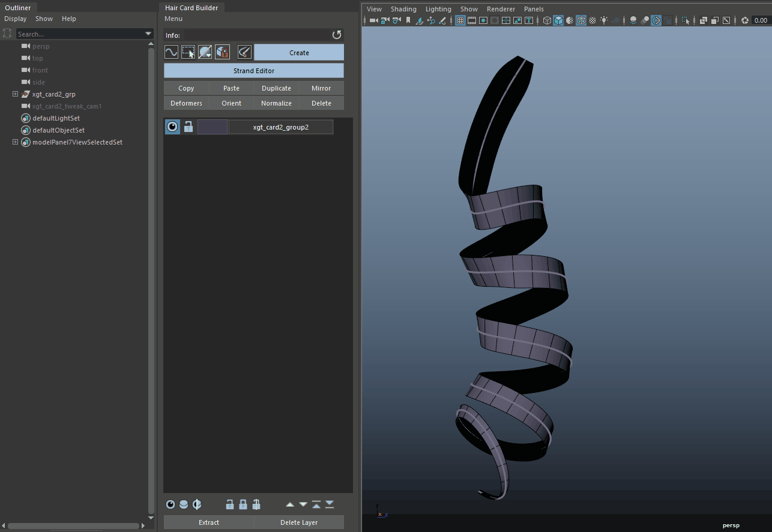Expand modelPanel7ViewSelectedSet in the outliner
Screen dimensions: 772x532
click(x=16, y=142)
